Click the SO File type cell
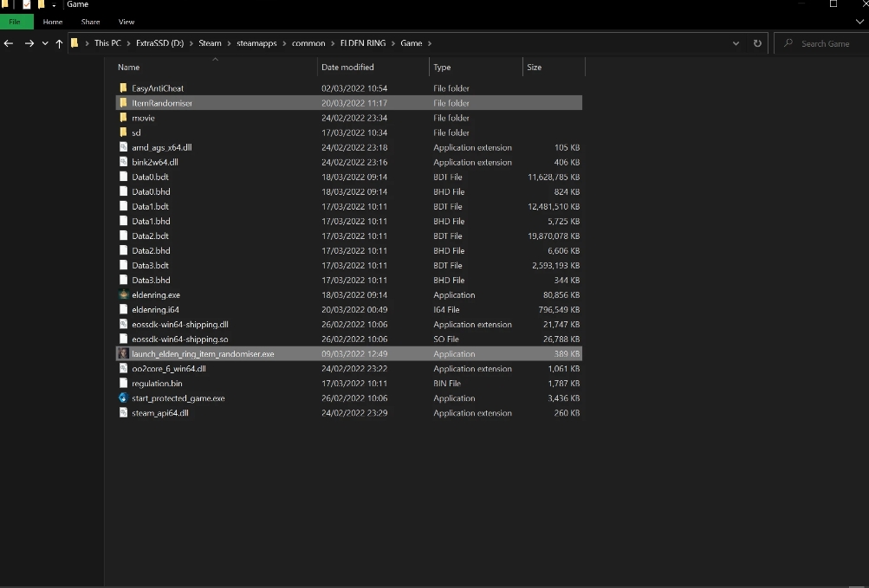 [x=447, y=339]
